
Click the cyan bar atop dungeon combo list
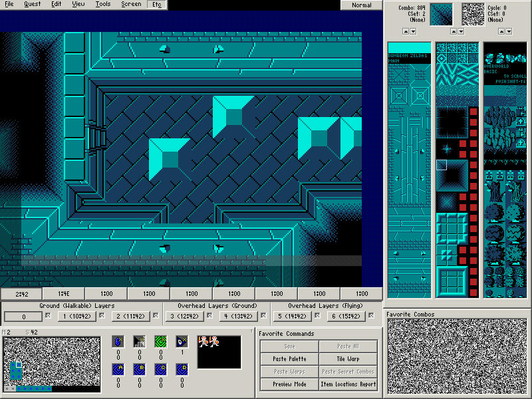(410, 47)
